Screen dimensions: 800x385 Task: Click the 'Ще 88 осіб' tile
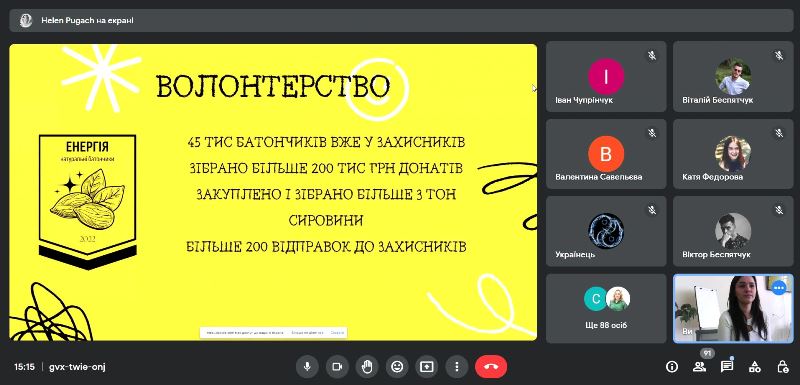click(606, 309)
